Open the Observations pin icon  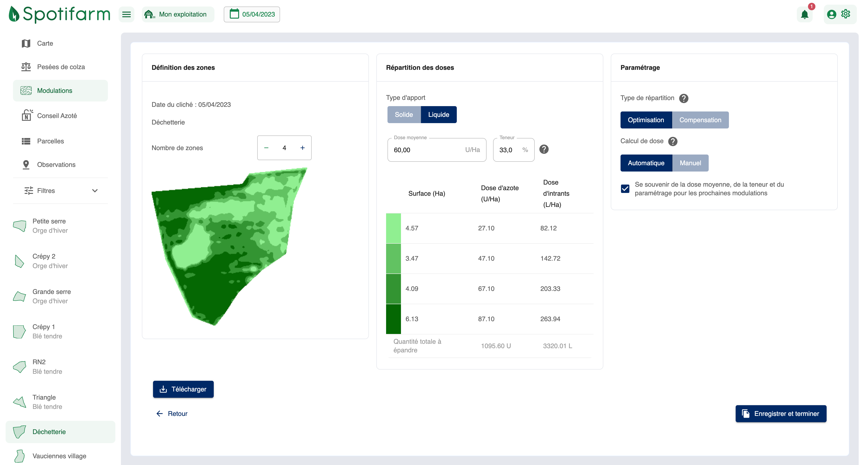tap(26, 165)
